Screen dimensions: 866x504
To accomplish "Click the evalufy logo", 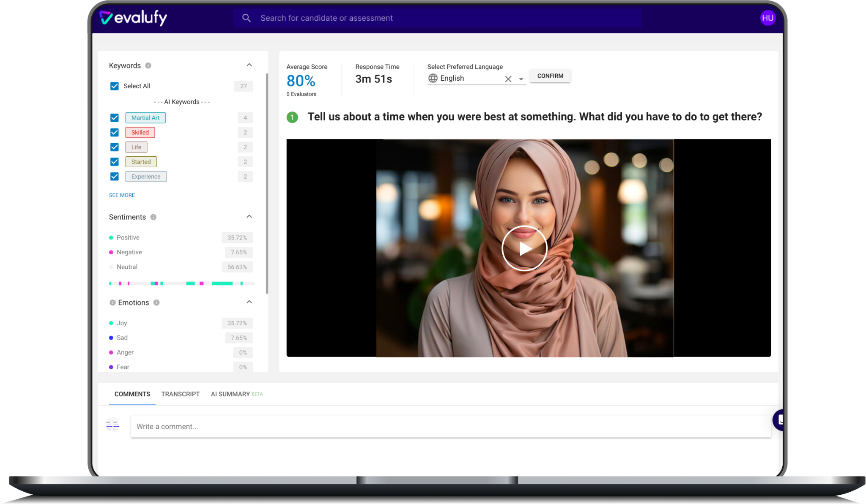I will point(133,18).
